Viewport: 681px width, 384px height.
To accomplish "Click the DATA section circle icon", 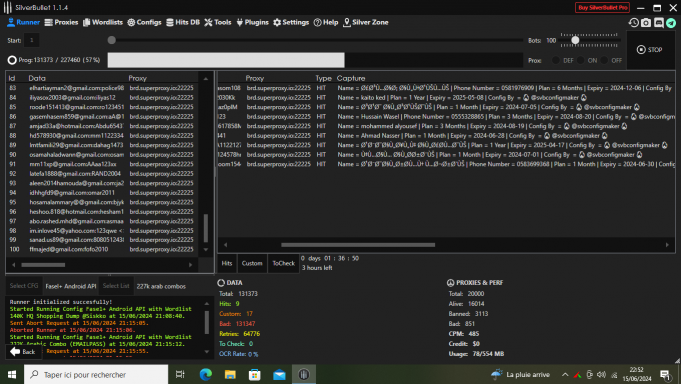I will tap(221, 283).
